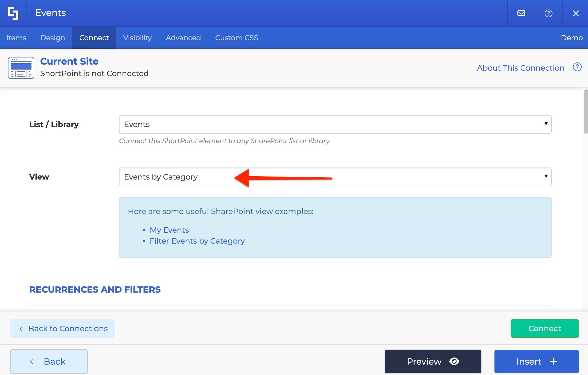This screenshot has width=588, height=375.
Task: Click help icon beside About This Connection
Action: click(x=577, y=67)
